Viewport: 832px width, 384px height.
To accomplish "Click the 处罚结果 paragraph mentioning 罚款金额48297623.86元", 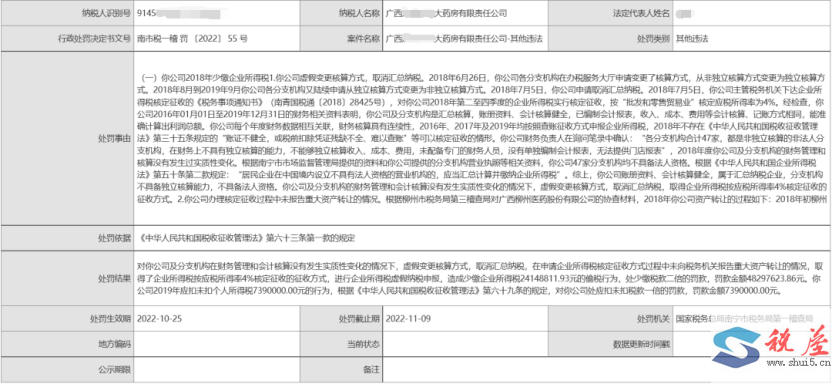I will pos(480,278).
